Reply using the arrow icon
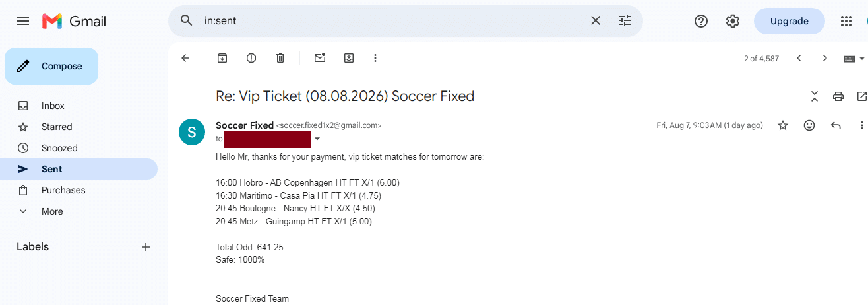Screen dimensions: 868x305 point(836,125)
